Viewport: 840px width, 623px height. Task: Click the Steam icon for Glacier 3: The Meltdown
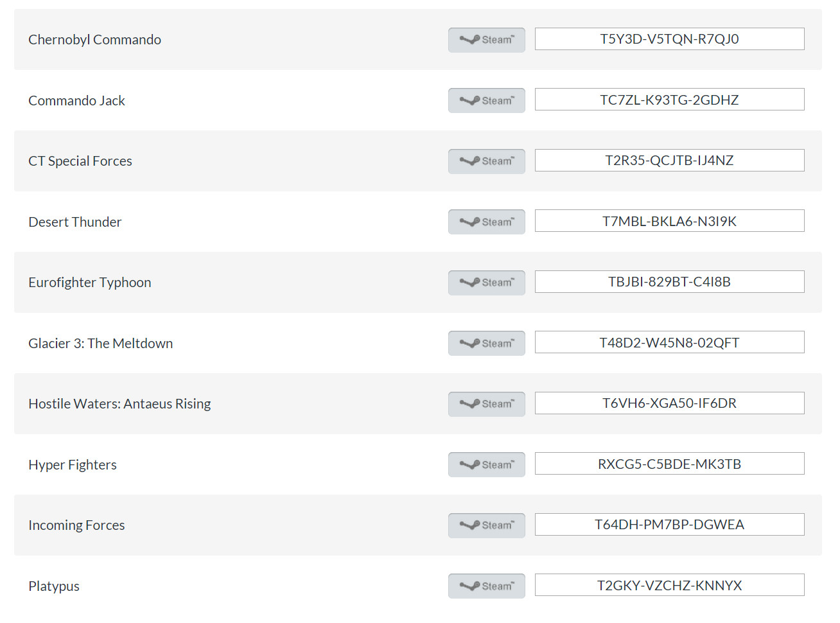(487, 343)
